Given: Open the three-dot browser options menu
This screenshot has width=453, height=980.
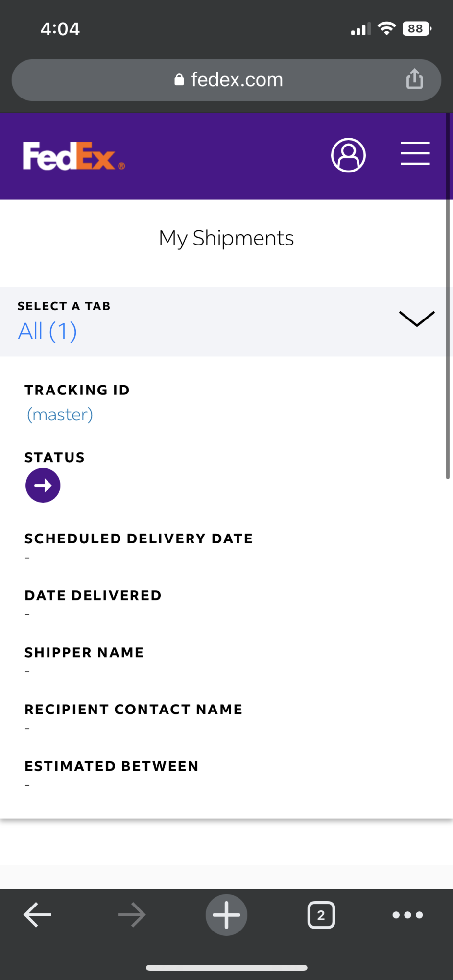Looking at the screenshot, I should pyautogui.click(x=407, y=914).
